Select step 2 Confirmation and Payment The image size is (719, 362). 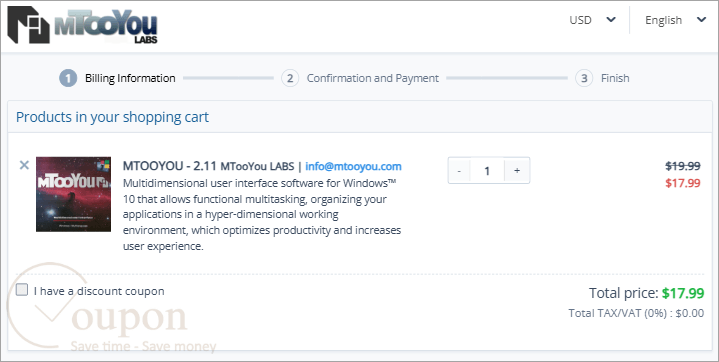point(360,78)
